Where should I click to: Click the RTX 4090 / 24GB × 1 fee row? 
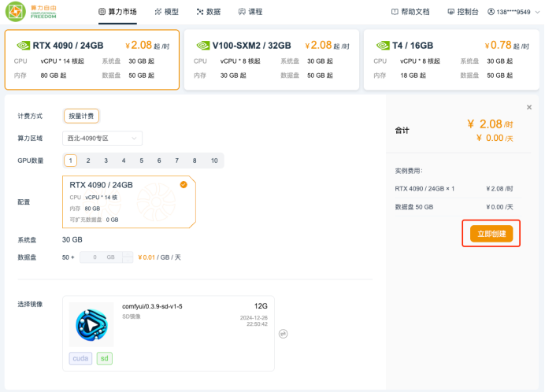454,189
